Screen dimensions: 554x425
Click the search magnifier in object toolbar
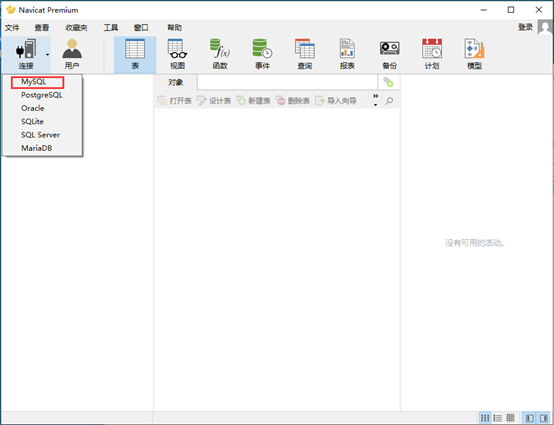(x=389, y=101)
